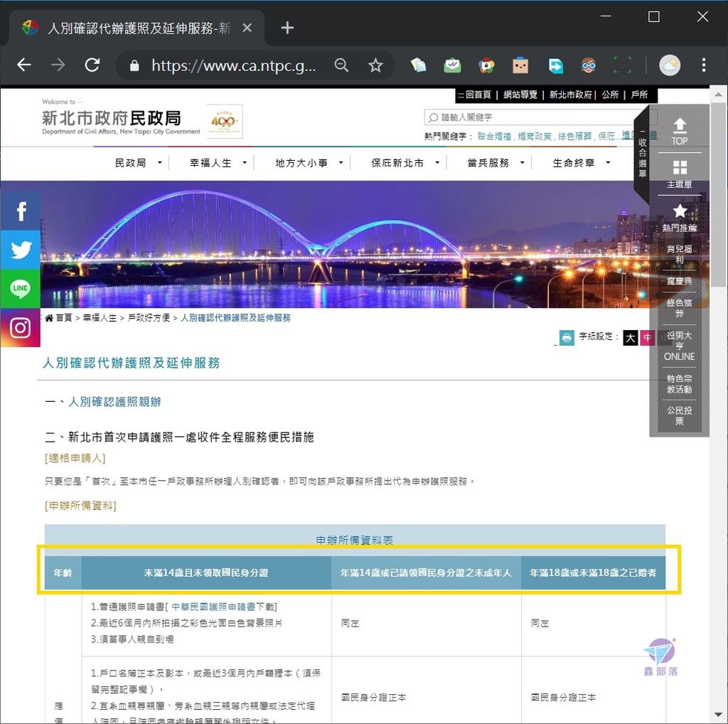Image resolution: width=728 pixels, height=724 pixels.
Task: Click the glasses face extension icon
Action: click(589, 65)
